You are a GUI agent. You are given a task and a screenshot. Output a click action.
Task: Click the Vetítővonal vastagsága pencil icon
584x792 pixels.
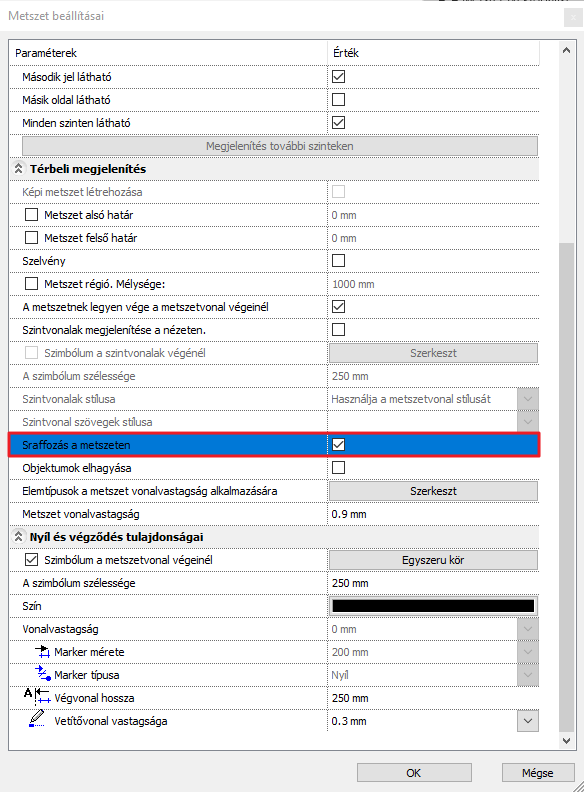tap(36, 719)
